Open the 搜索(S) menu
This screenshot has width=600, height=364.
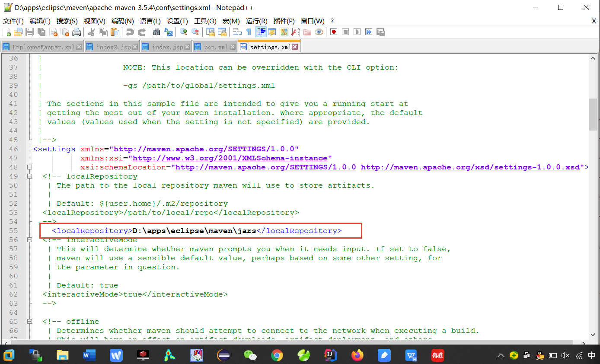point(67,21)
